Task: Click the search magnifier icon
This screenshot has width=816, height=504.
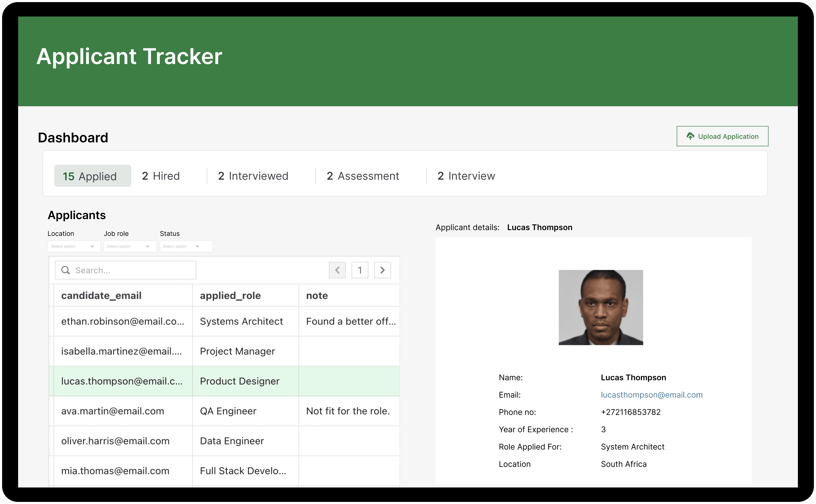Action: tap(66, 270)
